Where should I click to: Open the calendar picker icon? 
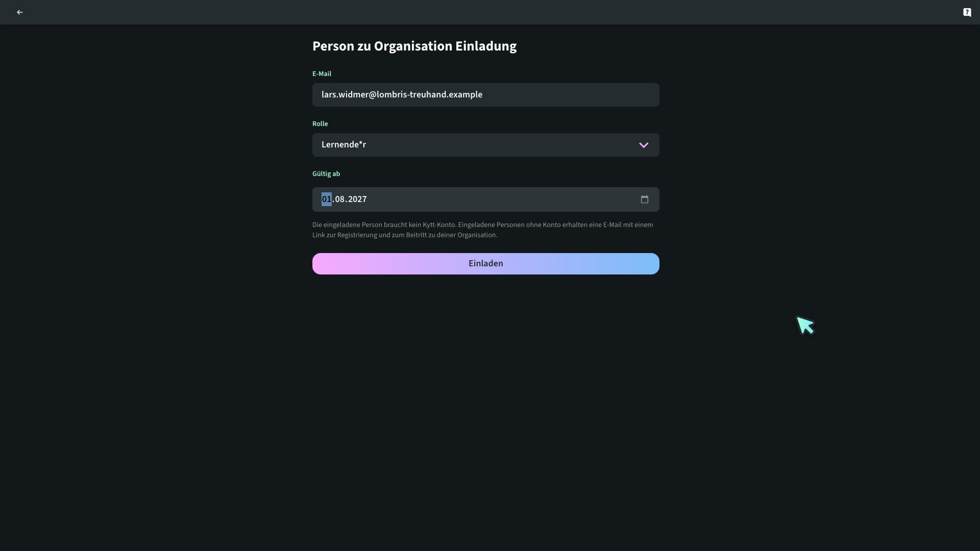645,199
